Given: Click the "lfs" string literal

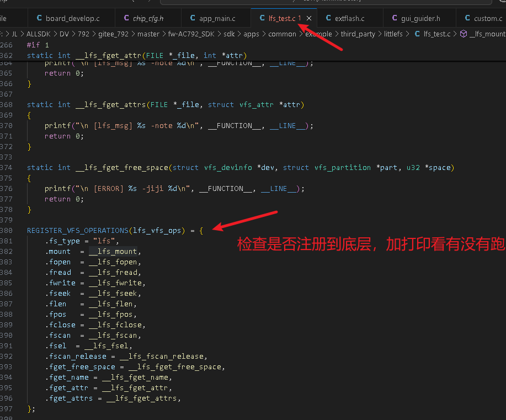Looking at the screenshot, I should click(104, 241).
